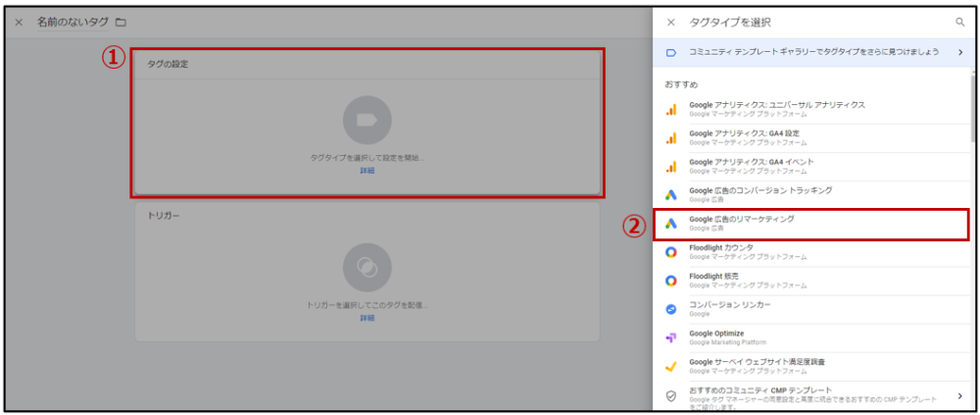Click the GA4 設定 analytics icon
Viewport: 980px width, 415px height.
click(670, 137)
